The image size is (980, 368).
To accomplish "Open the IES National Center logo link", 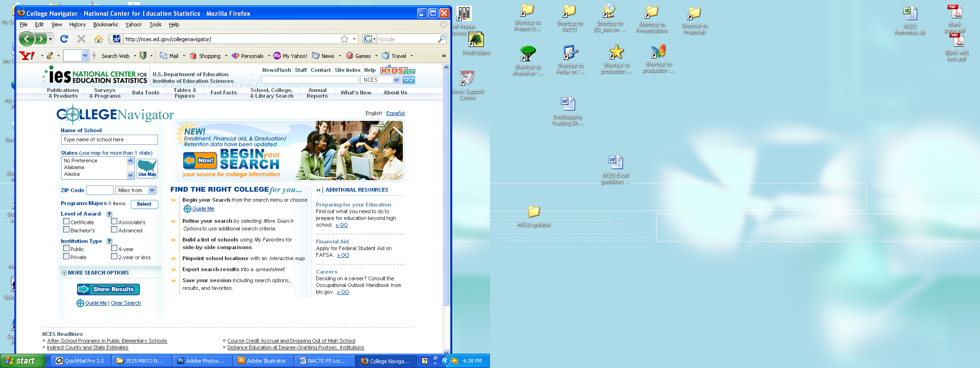I will (95, 76).
